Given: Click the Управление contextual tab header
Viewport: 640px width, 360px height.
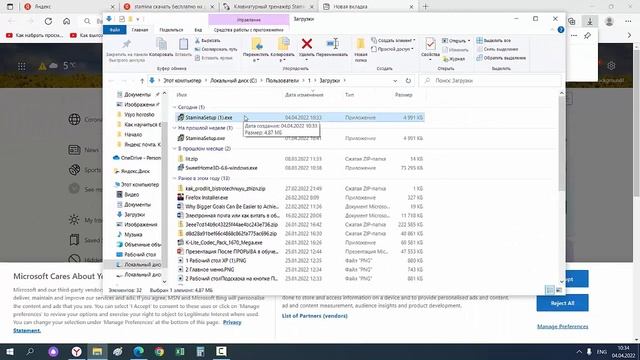Looking at the screenshot, I should pos(249,20).
